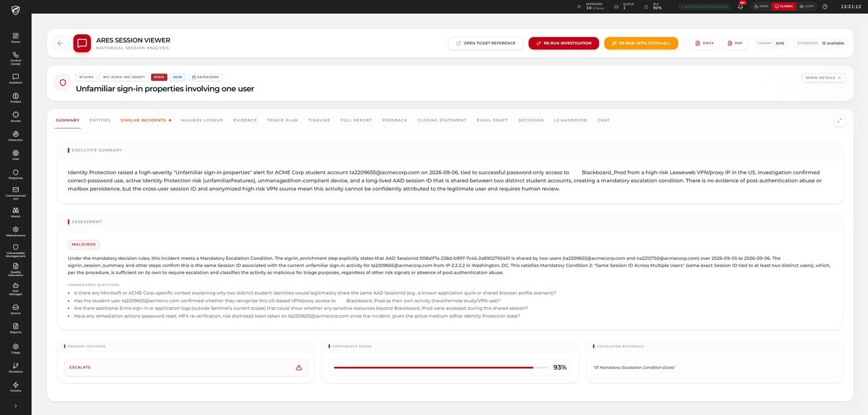Open Triage in the sidebar
Viewport: 868px width, 415px height.
[x=16, y=348]
